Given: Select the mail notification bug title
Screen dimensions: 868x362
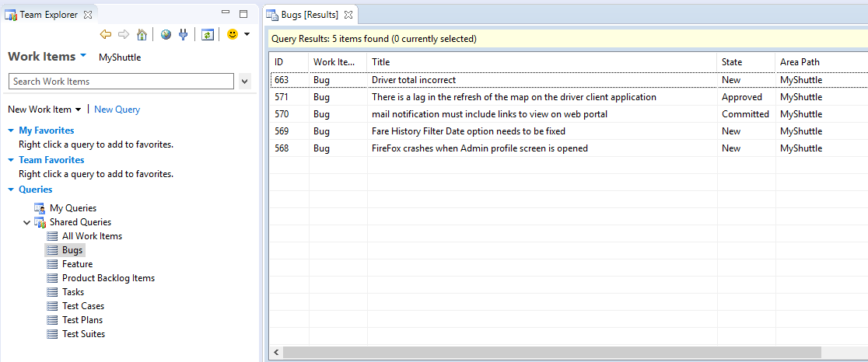Looking at the screenshot, I should (490, 114).
